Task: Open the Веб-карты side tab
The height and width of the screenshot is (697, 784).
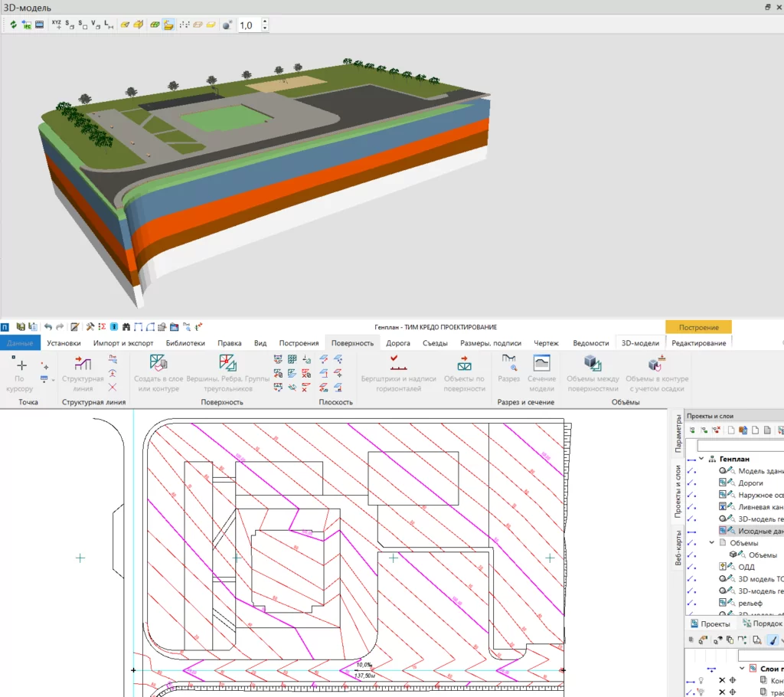Action: pos(678,548)
